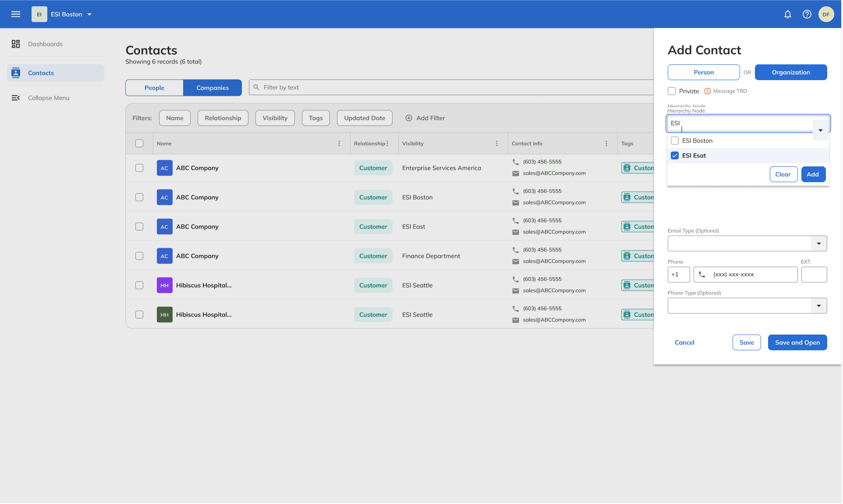Select all rows via header checkbox

(139, 144)
